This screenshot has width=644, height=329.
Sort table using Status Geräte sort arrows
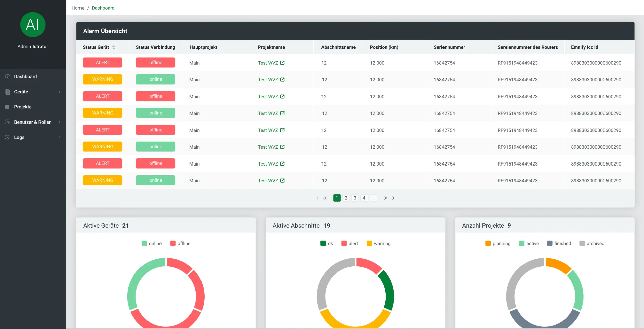tap(114, 47)
